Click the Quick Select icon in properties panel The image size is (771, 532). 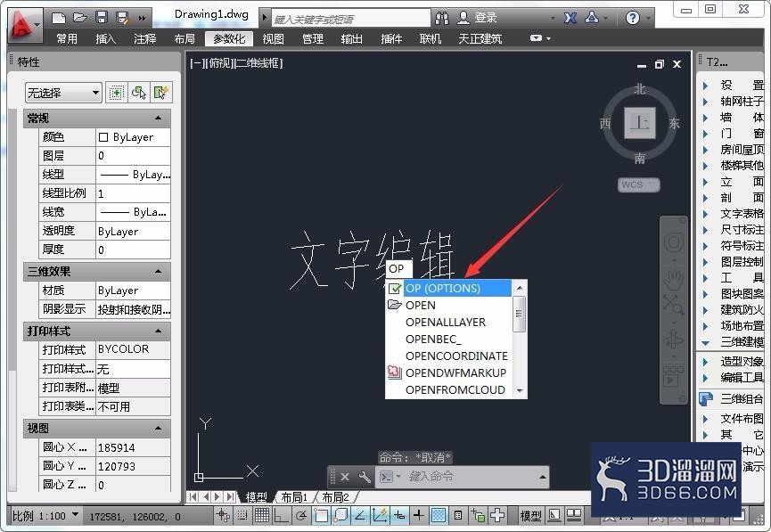(x=161, y=93)
